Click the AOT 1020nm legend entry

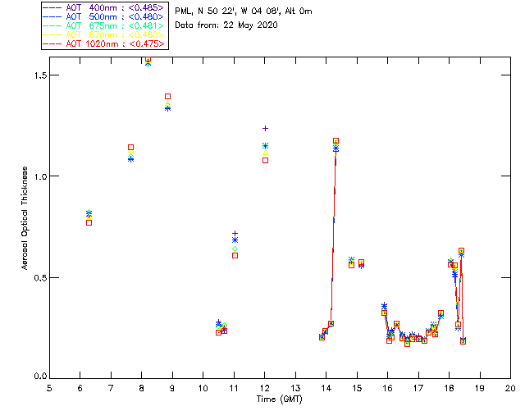(103, 43)
